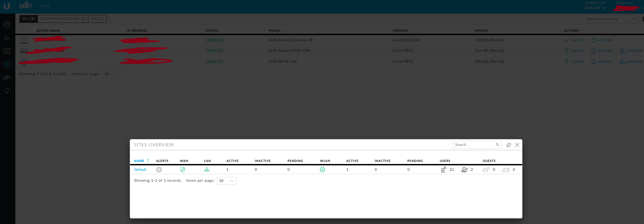Image resolution: width=644 pixels, height=224 pixels.
Task: Sort devices by Status column
Action: click(211, 31)
